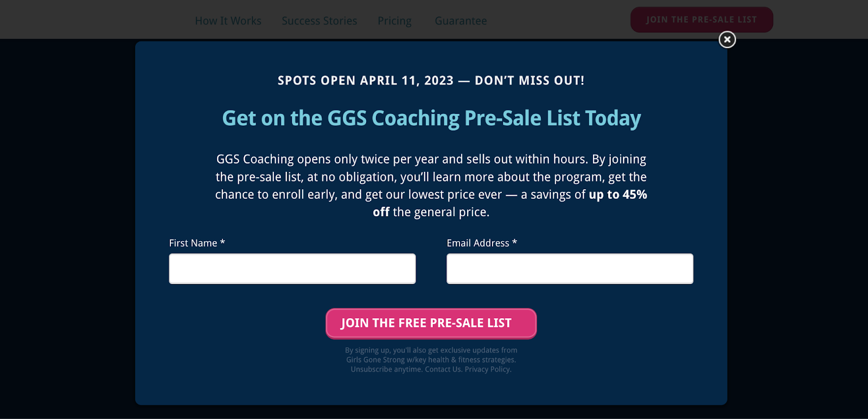Screen dimensions: 868x419
Task: Open the How It Works nav item
Action: (228, 21)
